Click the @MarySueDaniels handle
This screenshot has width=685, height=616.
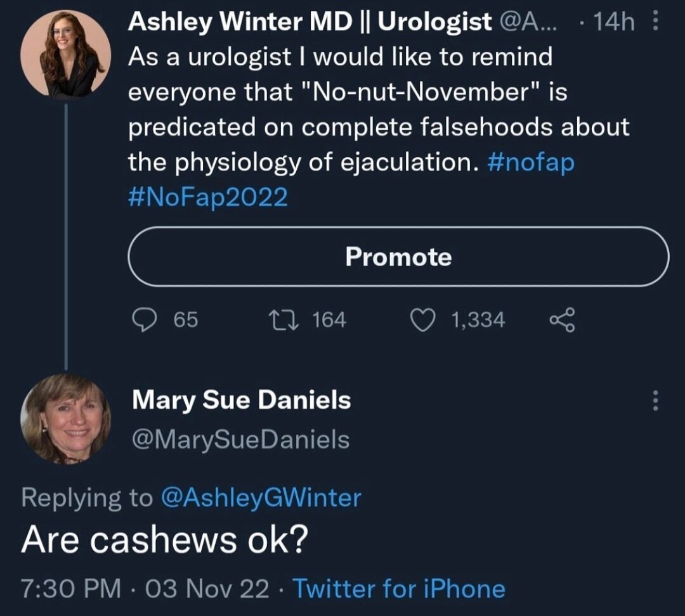point(240,439)
